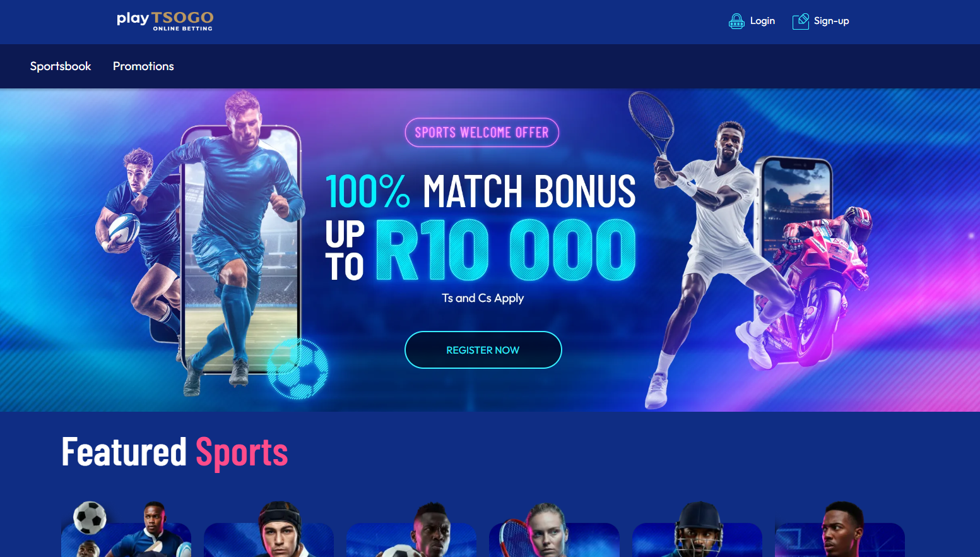This screenshot has height=557, width=980.
Task: Select the cricket helmet player card
Action: click(x=697, y=530)
